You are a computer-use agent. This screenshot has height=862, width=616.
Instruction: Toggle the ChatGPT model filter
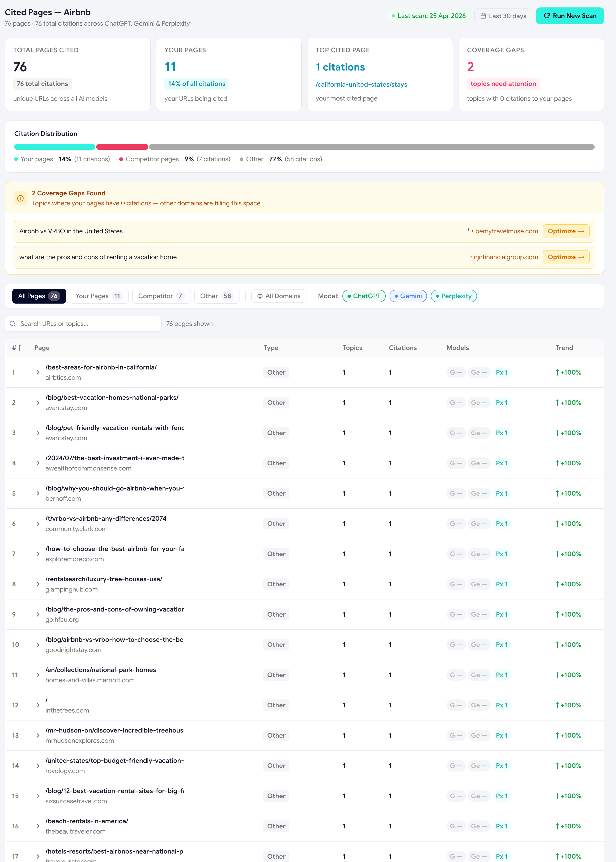364,296
